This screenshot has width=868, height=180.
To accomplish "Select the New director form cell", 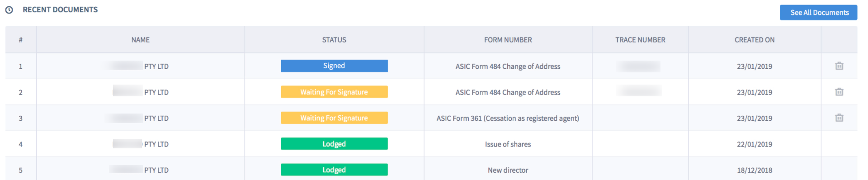I will [508, 170].
